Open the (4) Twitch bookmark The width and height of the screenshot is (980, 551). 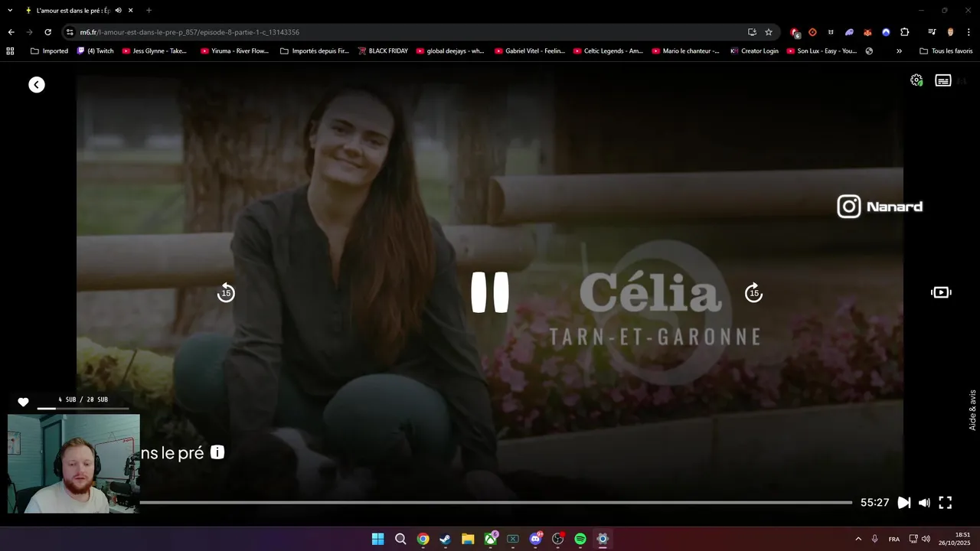pos(96,51)
